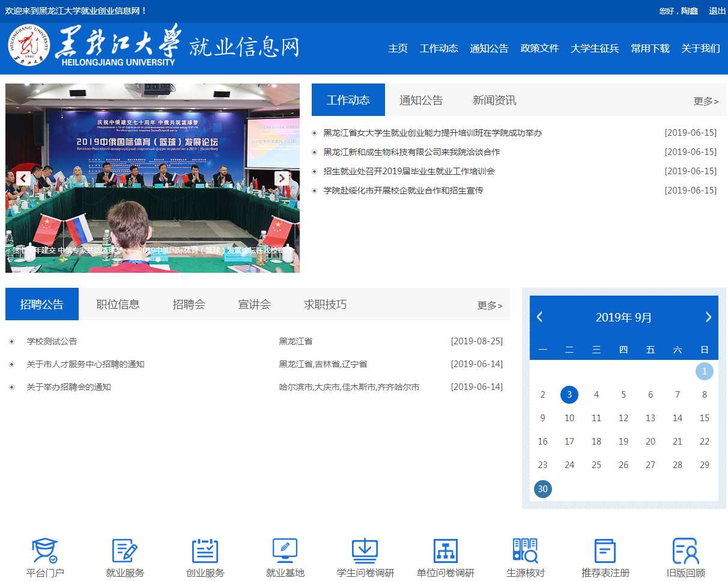Viewport: 728px width, 581px height.
Task: Open the 平台门户 icon
Action: tap(45, 551)
